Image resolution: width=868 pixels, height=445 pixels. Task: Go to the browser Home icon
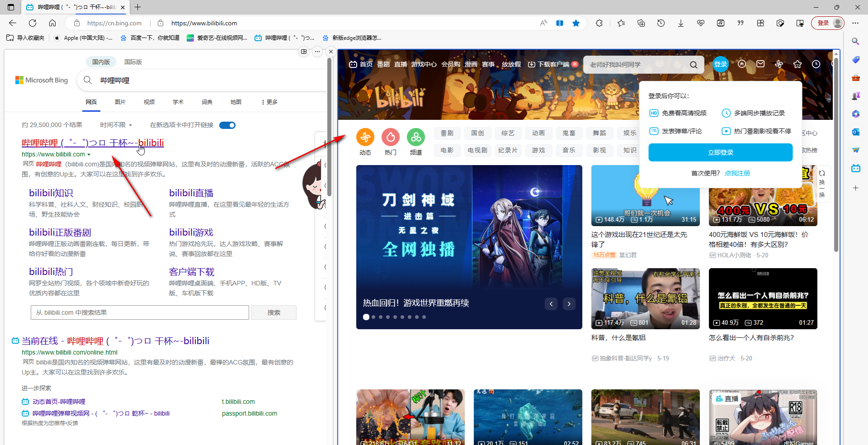52,23
